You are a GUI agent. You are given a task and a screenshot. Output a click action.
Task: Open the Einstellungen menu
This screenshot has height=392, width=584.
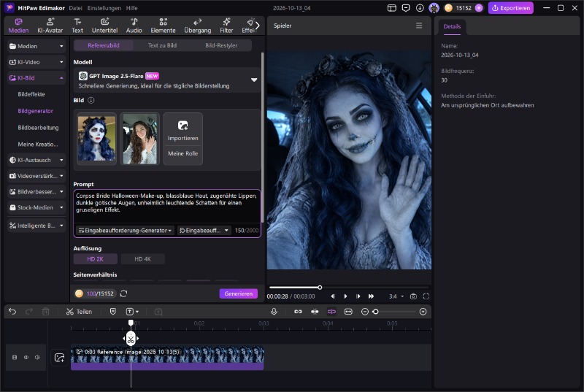[x=104, y=8]
